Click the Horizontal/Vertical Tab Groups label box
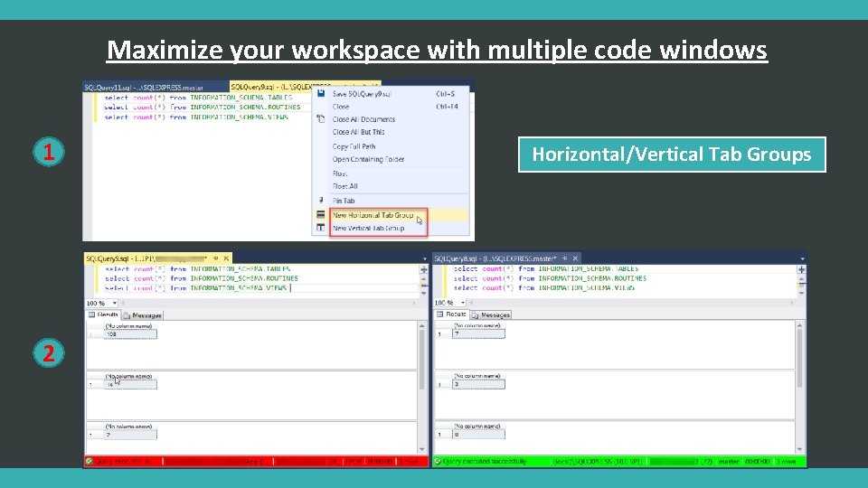Screen dimensions: 868x488 click(x=672, y=155)
